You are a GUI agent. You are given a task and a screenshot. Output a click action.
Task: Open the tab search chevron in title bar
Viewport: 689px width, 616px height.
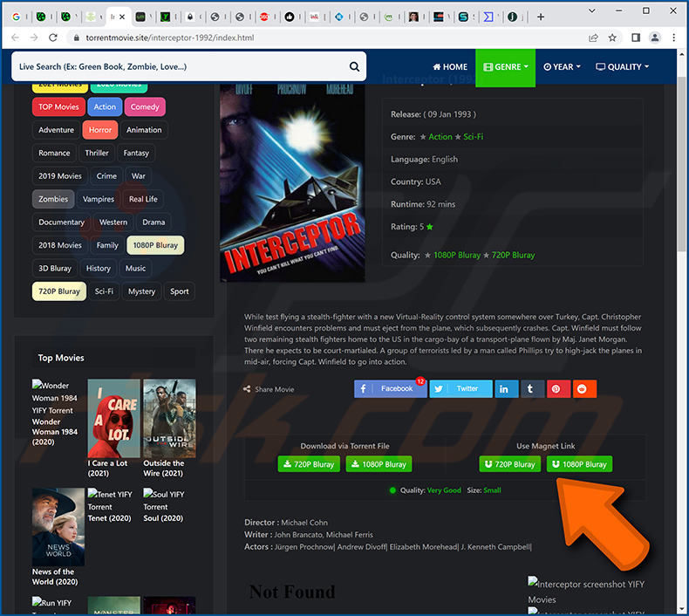pyautogui.click(x=591, y=10)
